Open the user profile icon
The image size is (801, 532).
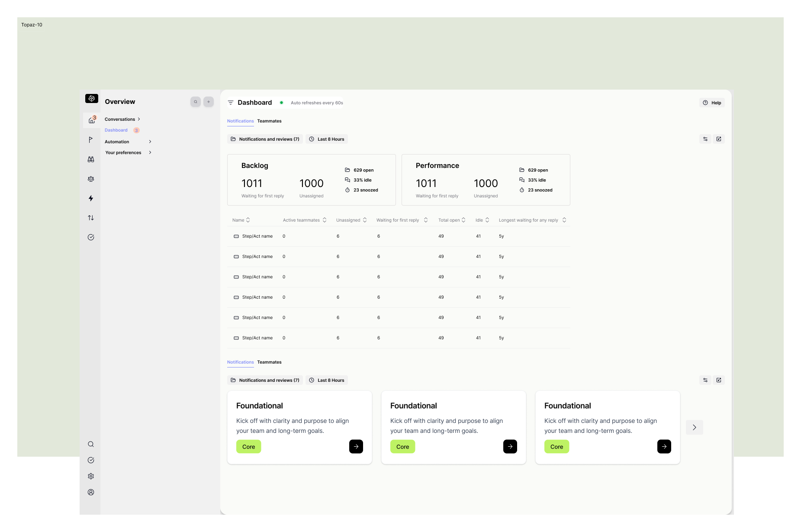tap(91, 492)
